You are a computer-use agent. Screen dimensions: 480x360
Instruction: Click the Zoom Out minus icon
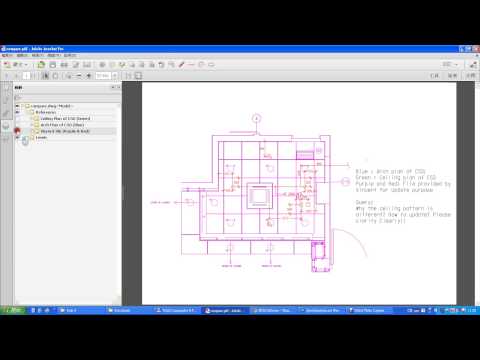click(79, 76)
